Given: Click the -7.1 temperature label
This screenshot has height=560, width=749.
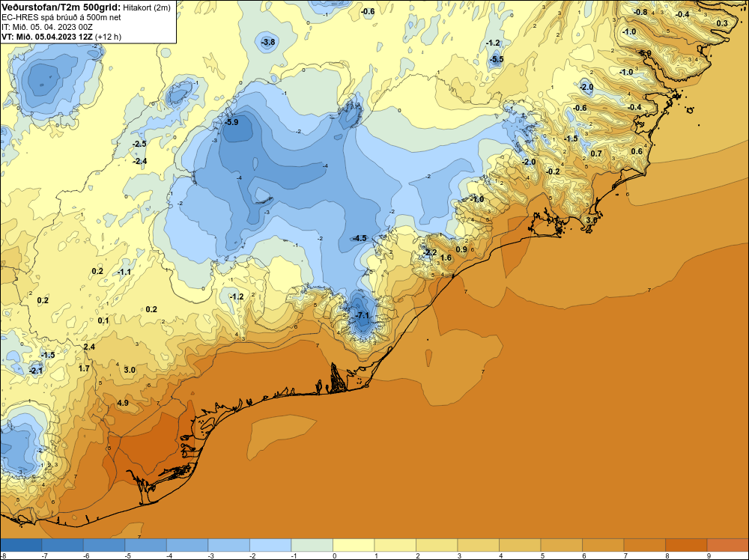Looking at the screenshot, I should click(363, 316).
